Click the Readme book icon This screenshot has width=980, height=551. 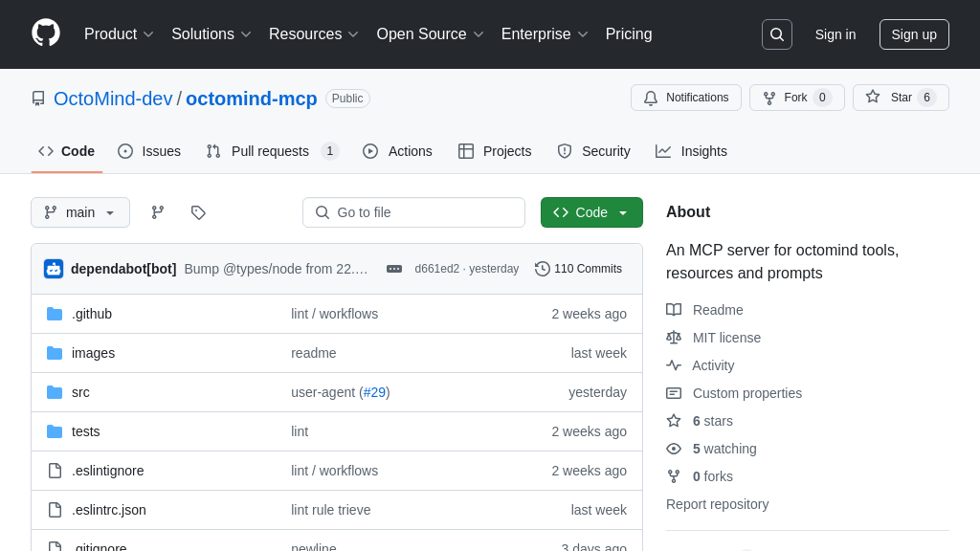tap(674, 310)
